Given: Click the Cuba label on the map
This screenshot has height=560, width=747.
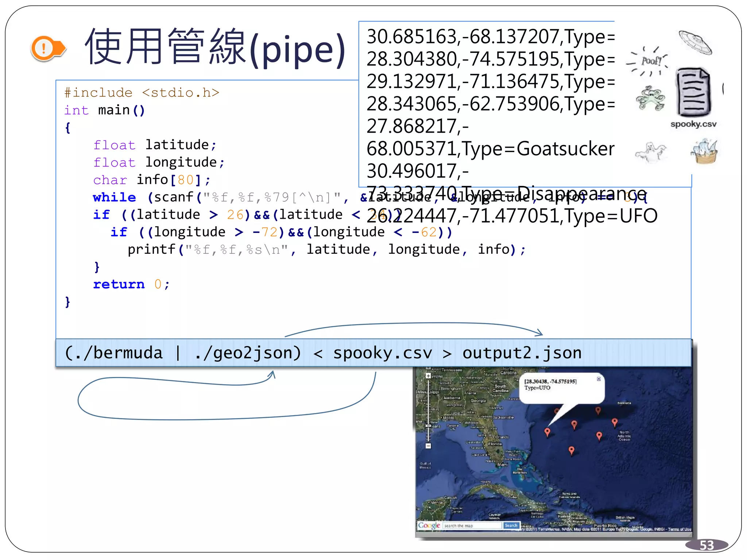Looking at the screenshot, I should pos(512,497).
